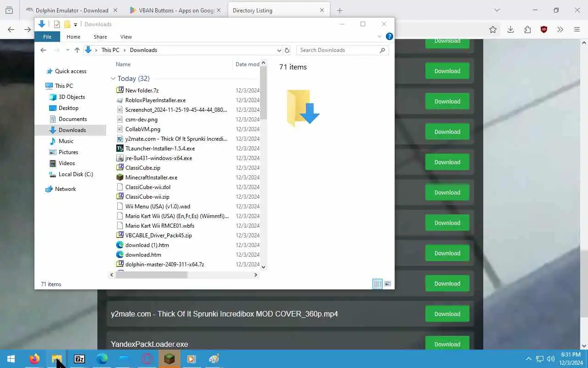
Task: Select the TLauncher-Installer-1.5.4.exe icon
Action: [120, 148]
